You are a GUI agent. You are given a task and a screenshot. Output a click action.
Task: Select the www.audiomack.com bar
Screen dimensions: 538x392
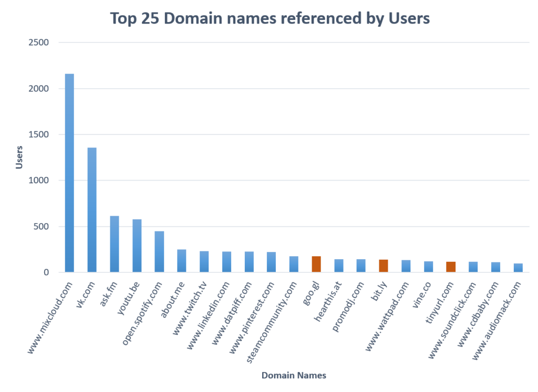[x=518, y=268]
